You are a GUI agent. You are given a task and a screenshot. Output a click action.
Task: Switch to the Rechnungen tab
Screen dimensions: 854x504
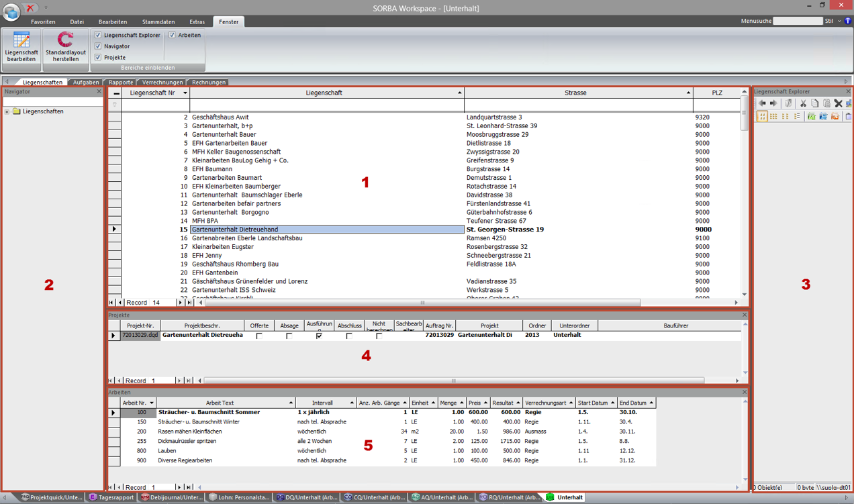[209, 83]
